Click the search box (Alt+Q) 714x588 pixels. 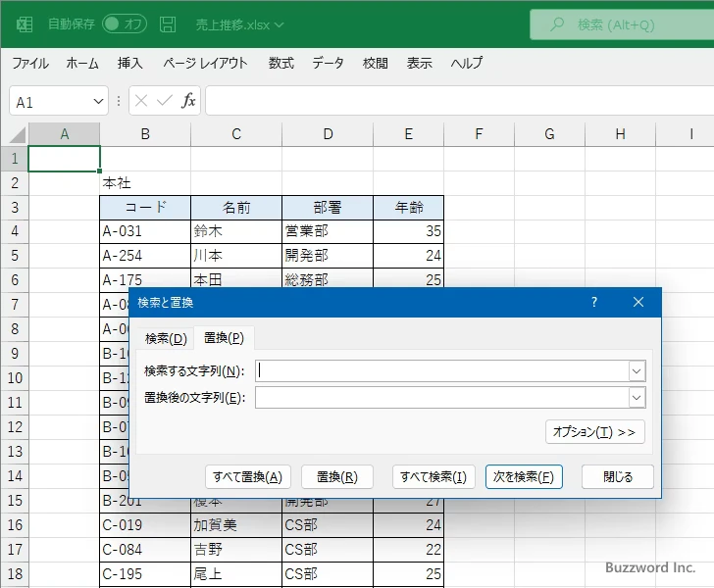click(x=622, y=24)
